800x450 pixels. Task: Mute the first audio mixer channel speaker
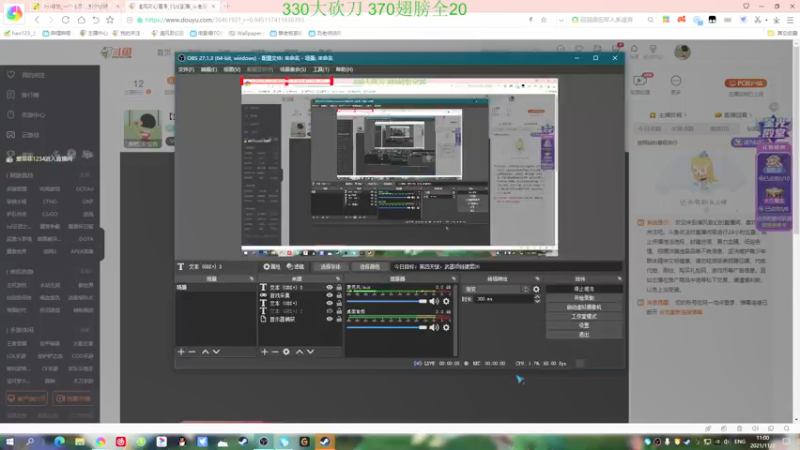tap(434, 301)
